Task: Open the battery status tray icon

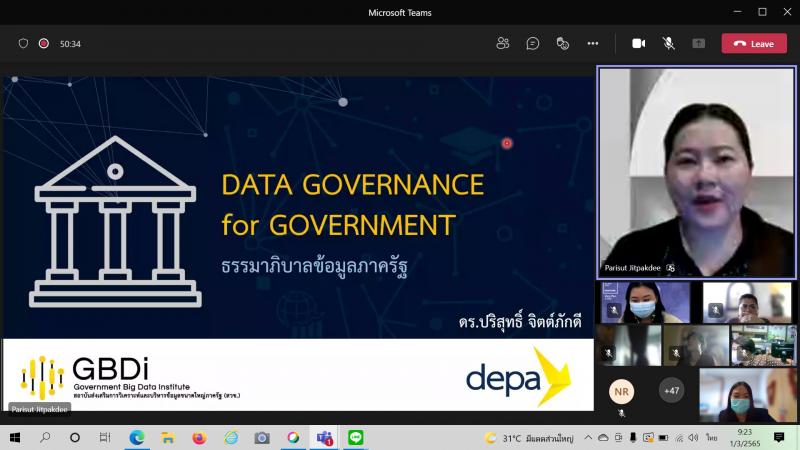Action: coord(663,438)
